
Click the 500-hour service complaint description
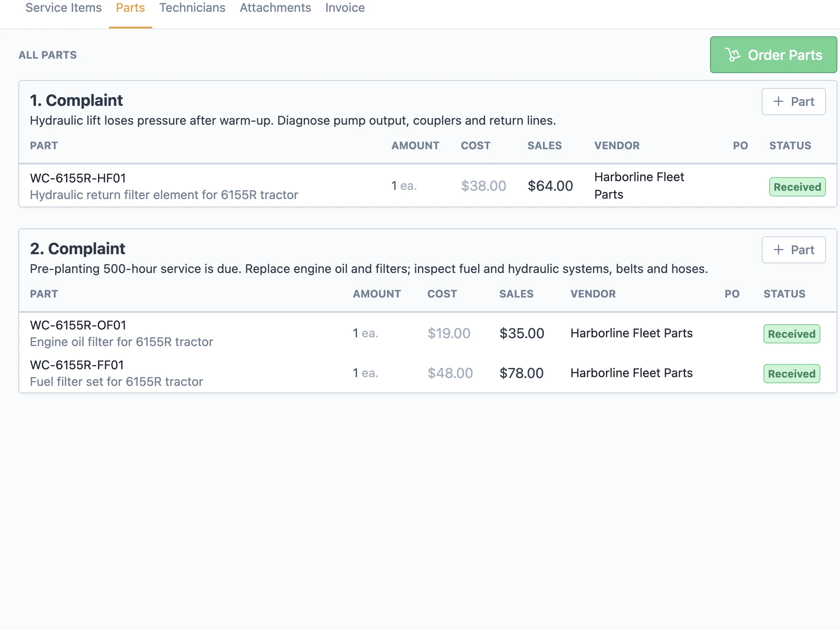(x=369, y=269)
